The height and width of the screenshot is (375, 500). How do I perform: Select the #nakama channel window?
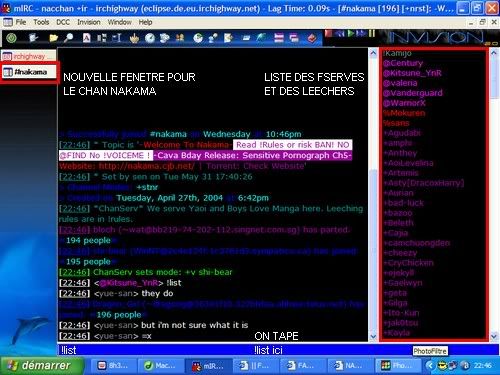[x=29, y=72]
